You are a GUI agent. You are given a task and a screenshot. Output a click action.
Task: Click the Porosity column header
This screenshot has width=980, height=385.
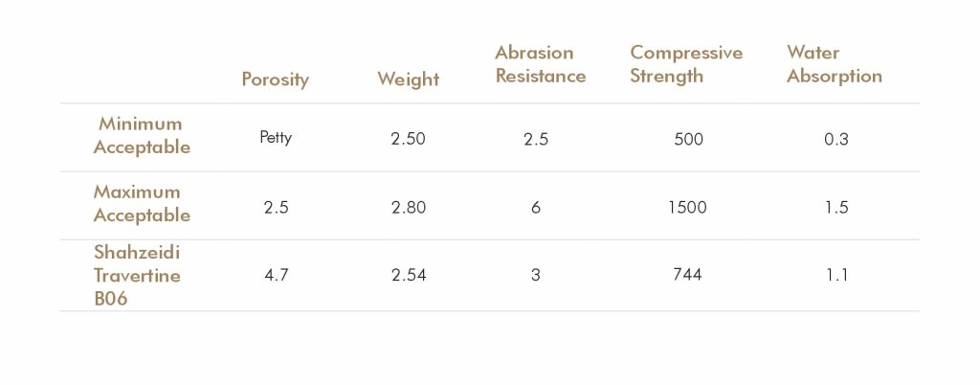click(275, 79)
